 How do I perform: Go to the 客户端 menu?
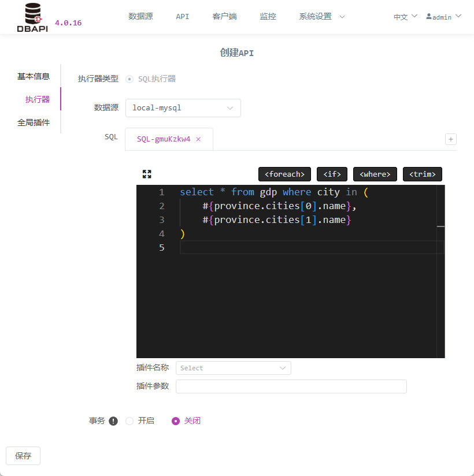click(x=224, y=16)
